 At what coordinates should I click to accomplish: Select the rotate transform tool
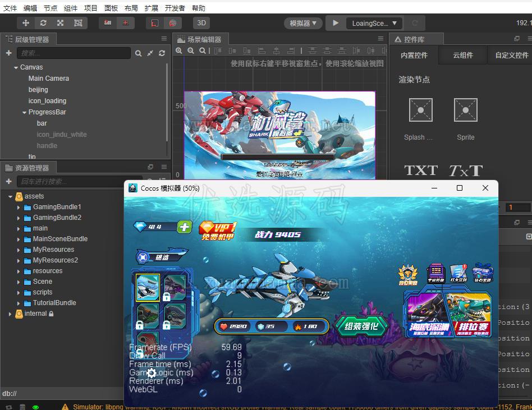(43, 23)
